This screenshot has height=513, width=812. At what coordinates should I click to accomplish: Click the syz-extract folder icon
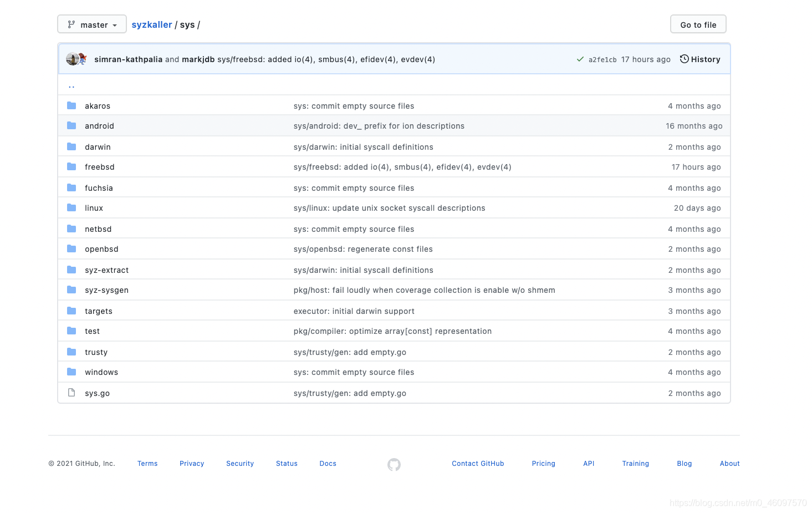[x=72, y=270]
